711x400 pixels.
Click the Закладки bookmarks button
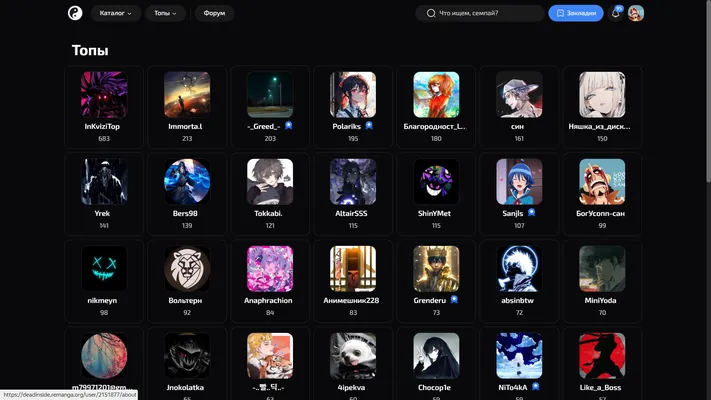576,13
